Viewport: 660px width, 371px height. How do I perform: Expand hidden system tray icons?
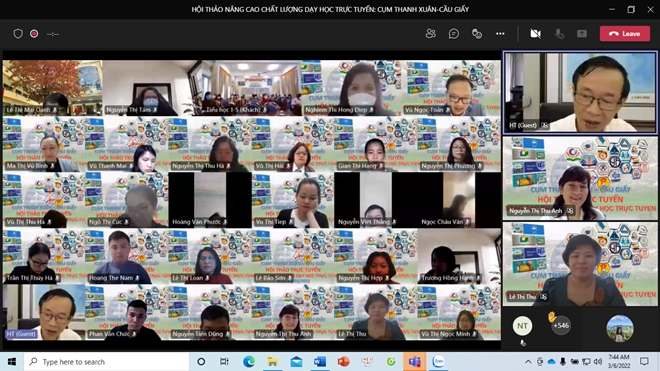(528, 362)
